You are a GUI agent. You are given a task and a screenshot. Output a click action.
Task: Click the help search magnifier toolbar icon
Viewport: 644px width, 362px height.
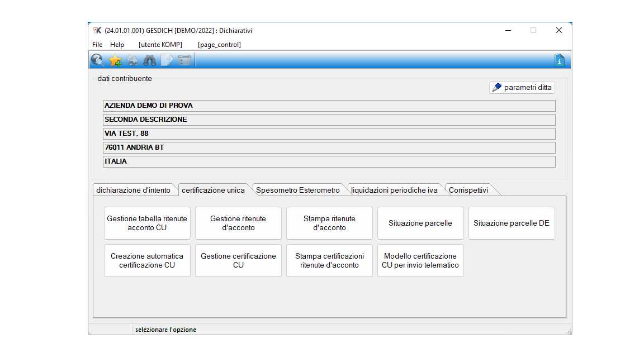point(97,60)
